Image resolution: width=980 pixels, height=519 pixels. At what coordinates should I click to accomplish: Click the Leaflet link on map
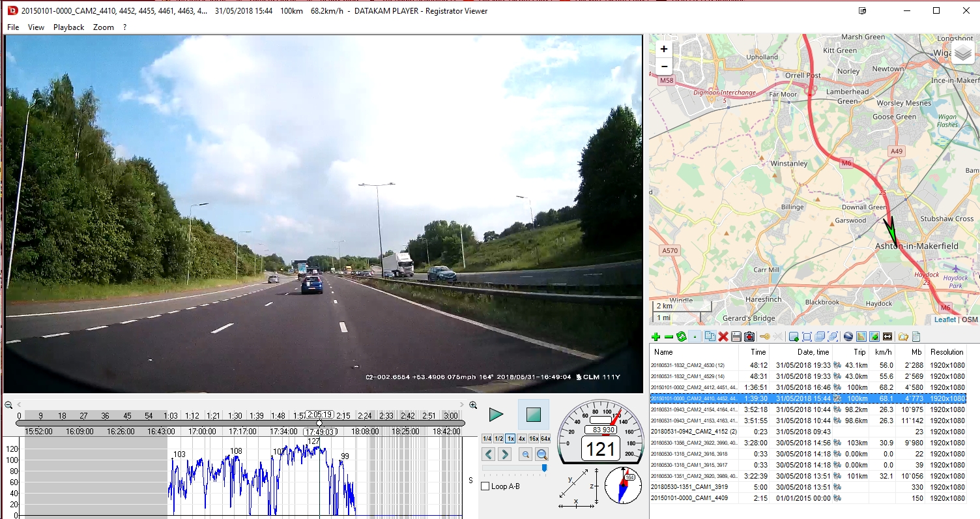[x=945, y=319]
